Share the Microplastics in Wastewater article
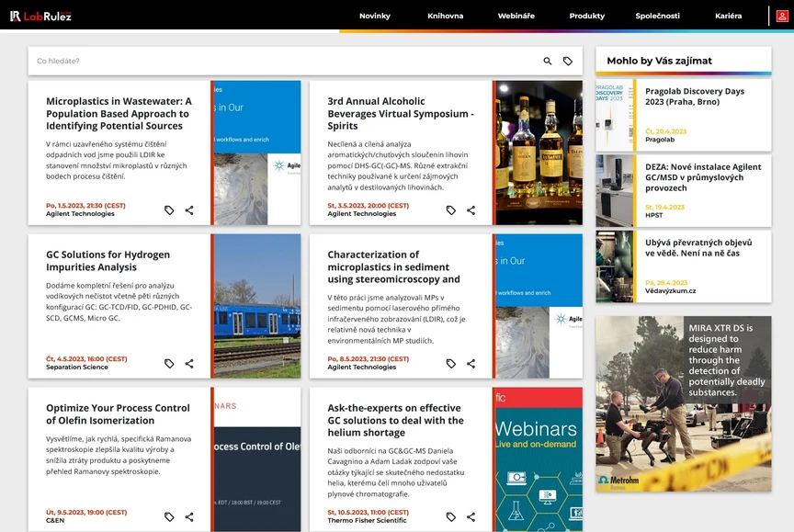Image resolution: width=794 pixels, height=532 pixels. click(189, 209)
